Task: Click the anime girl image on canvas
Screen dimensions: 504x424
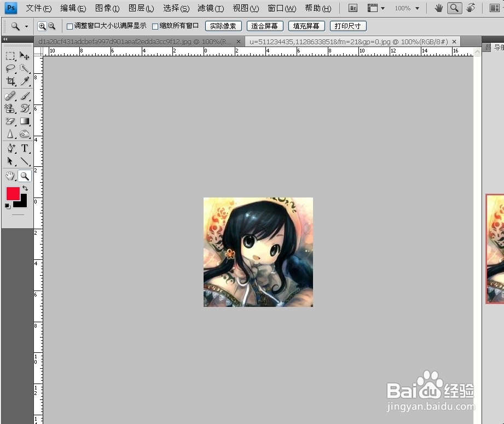Action: tap(258, 252)
